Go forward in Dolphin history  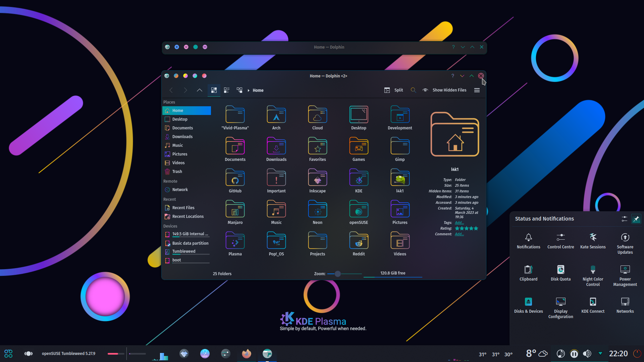coord(185,90)
